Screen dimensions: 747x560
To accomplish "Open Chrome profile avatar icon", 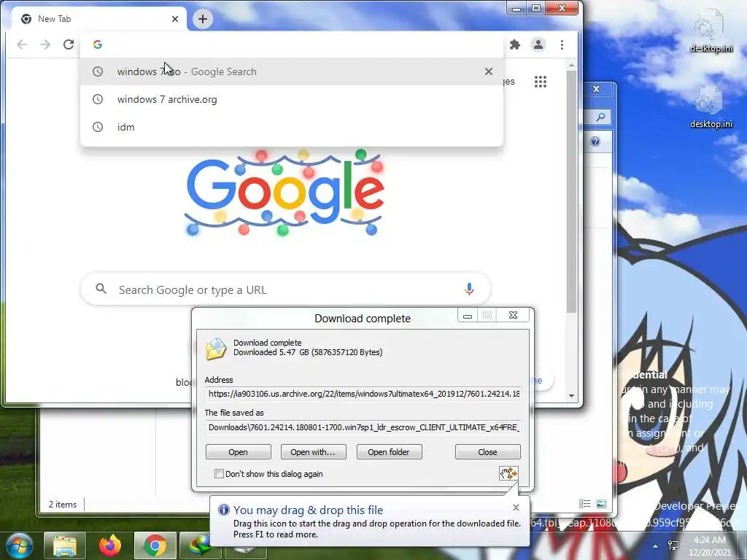I will [538, 44].
